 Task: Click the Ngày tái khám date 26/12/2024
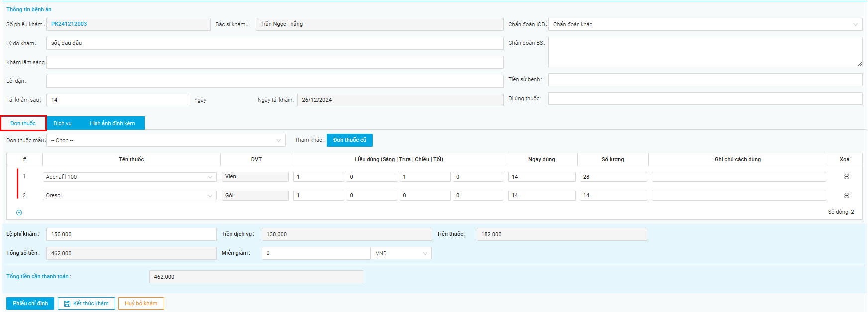click(400, 100)
